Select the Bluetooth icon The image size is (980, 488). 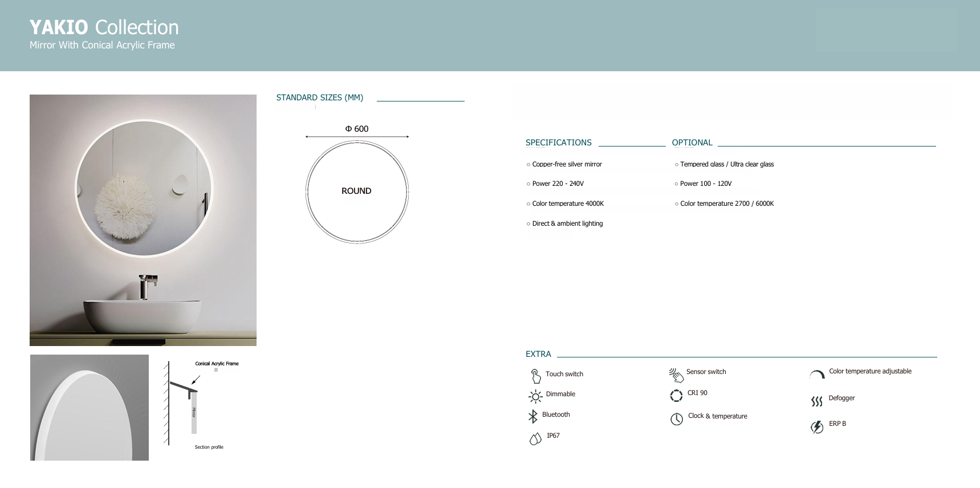pyautogui.click(x=533, y=417)
